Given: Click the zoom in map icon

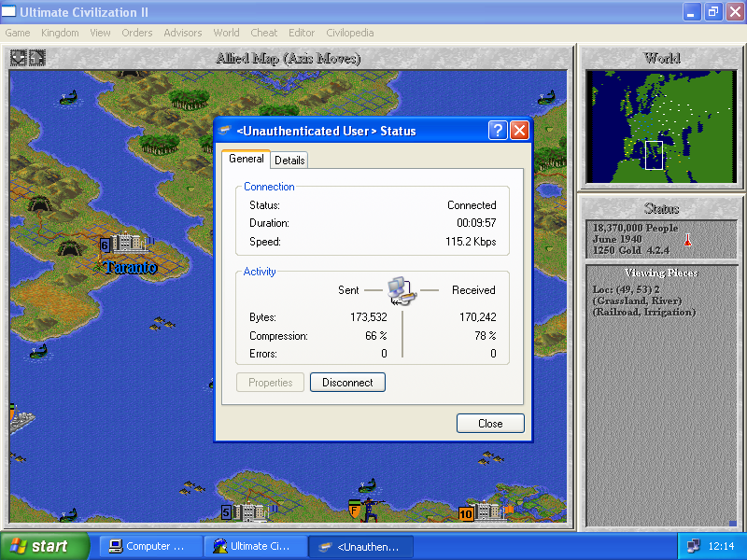Looking at the screenshot, I should tap(36, 58).
